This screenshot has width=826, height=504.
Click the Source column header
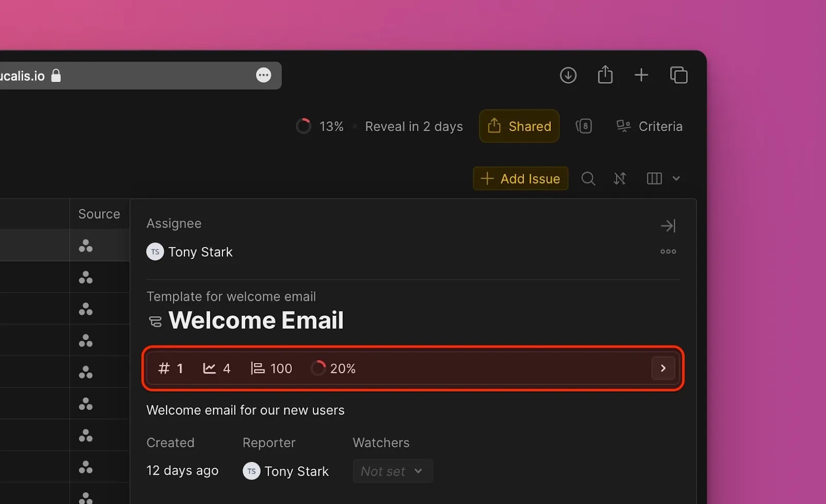(x=99, y=214)
